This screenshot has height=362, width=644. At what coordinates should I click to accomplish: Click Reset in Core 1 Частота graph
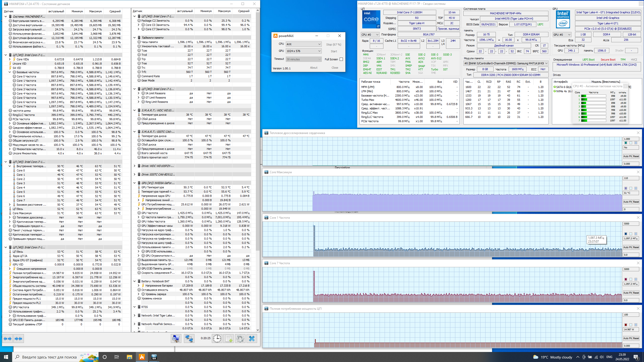point(636,247)
